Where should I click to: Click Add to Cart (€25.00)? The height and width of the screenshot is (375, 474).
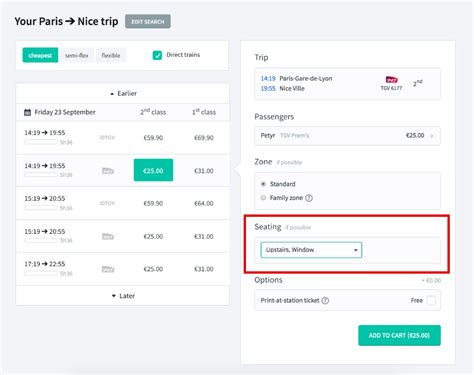(399, 335)
